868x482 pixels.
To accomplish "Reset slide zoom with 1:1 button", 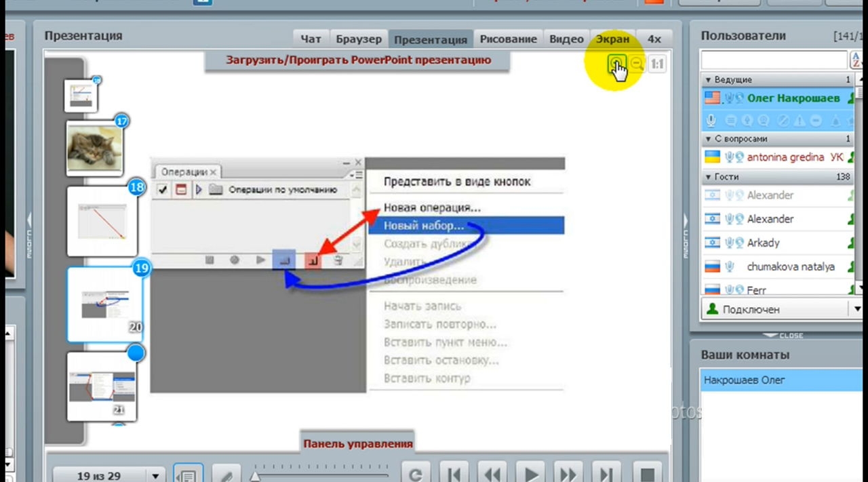I will click(x=656, y=64).
